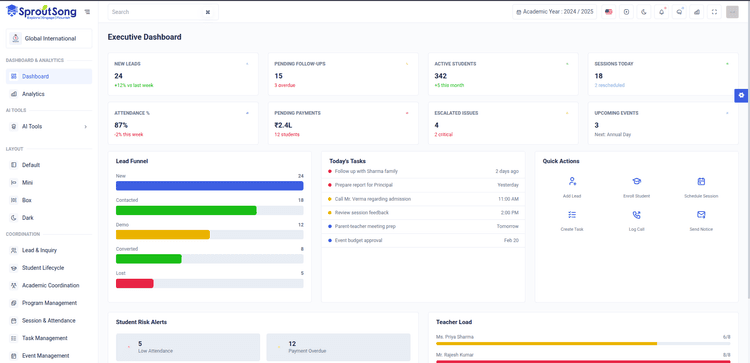Toggle dark mode with the moon icon
Viewport: 750px width, 363px height.
[x=644, y=12]
